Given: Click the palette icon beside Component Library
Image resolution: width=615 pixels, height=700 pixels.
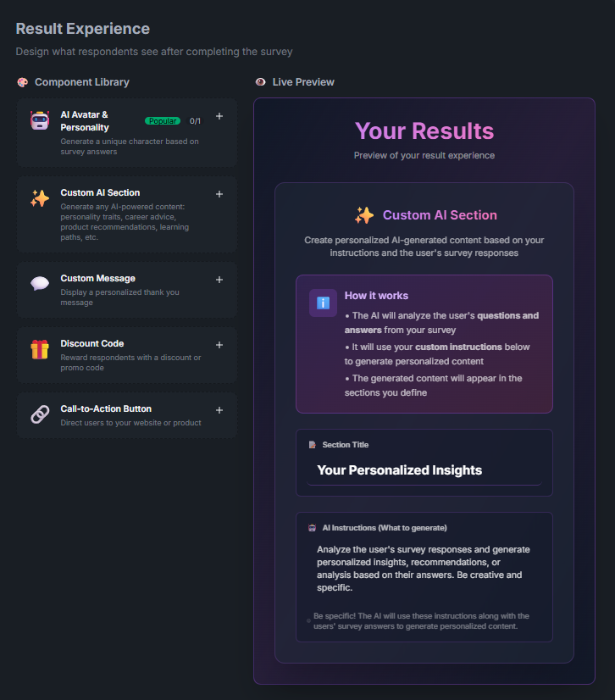Looking at the screenshot, I should click(x=22, y=82).
